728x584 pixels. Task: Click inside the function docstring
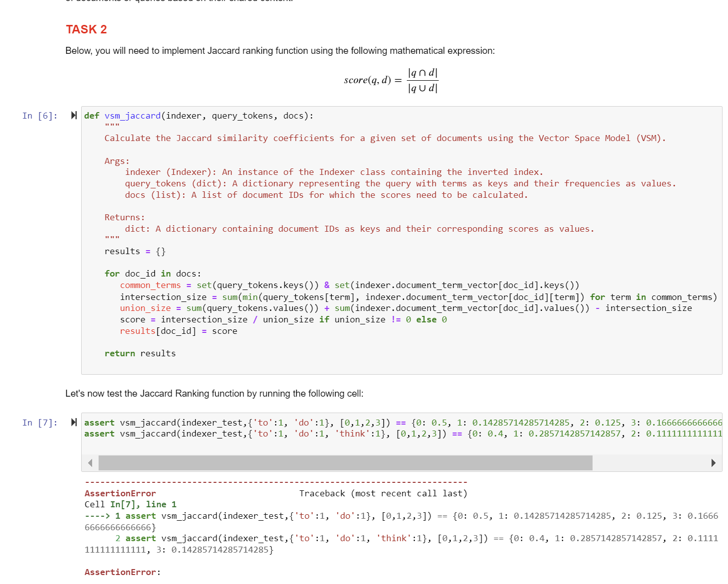(299, 183)
